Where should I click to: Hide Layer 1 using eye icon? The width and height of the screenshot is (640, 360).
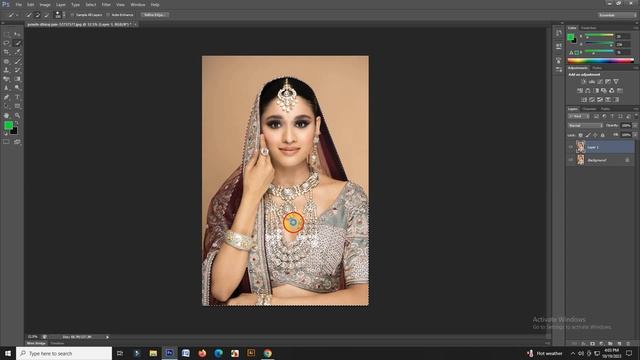tap(571, 147)
